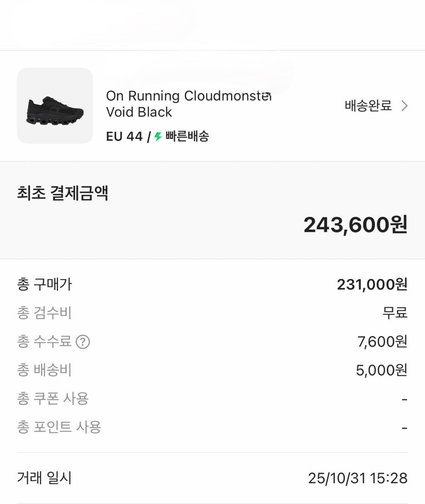This screenshot has height=504, width=425.
Task: Click the 최초 결제금액 heading
Action: click(63, 193)
